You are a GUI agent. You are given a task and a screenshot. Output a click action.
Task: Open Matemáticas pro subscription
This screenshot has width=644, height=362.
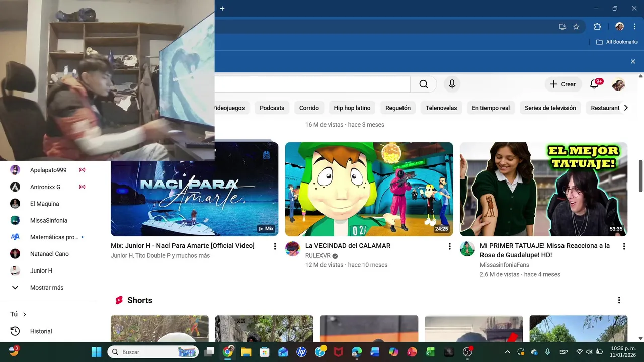[48, 237]
